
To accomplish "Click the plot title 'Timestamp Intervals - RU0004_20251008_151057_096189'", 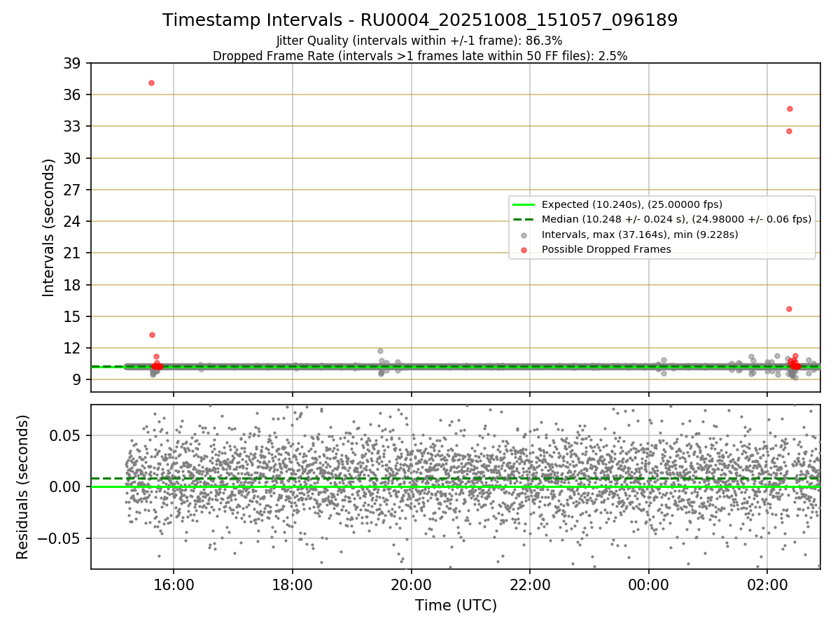I will (420, 20).
